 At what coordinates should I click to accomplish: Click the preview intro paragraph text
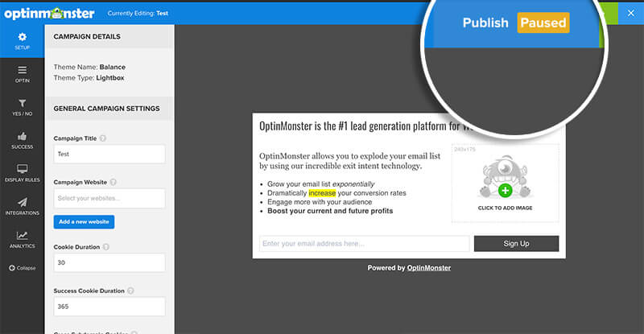click(349, 161)
